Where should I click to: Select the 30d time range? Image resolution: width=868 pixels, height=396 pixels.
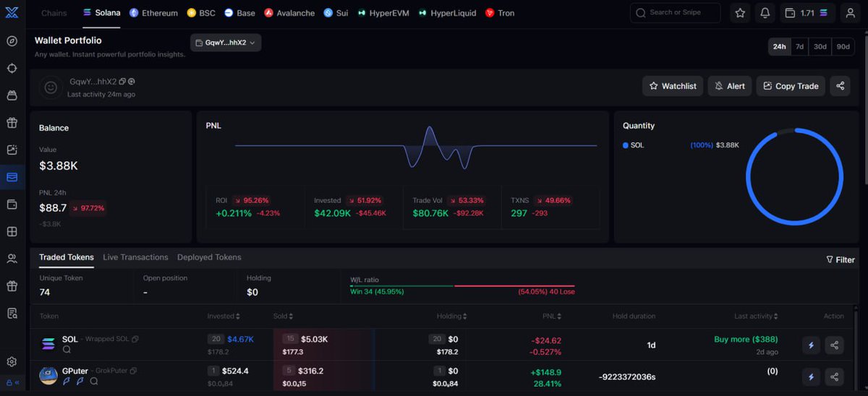820,46
